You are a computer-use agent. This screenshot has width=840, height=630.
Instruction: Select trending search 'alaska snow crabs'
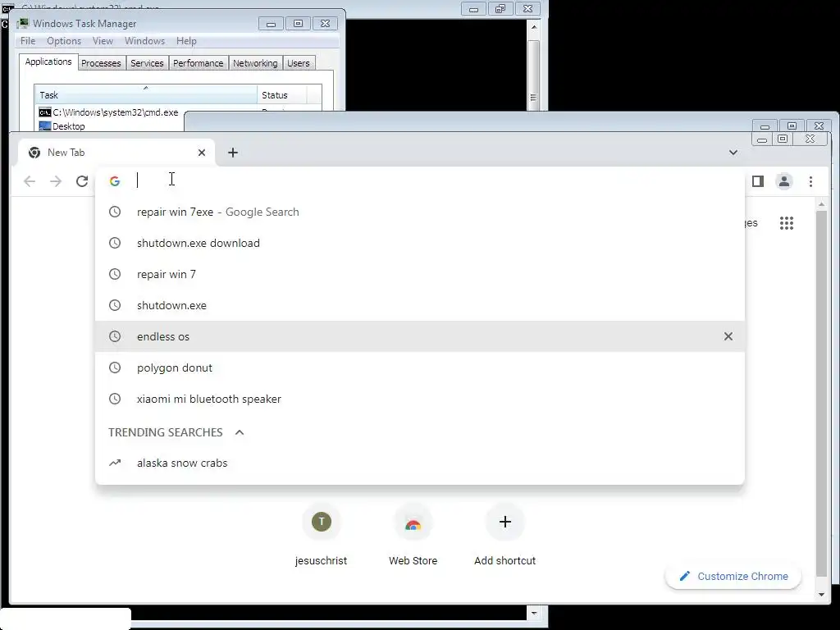click(x=419, y=463)
